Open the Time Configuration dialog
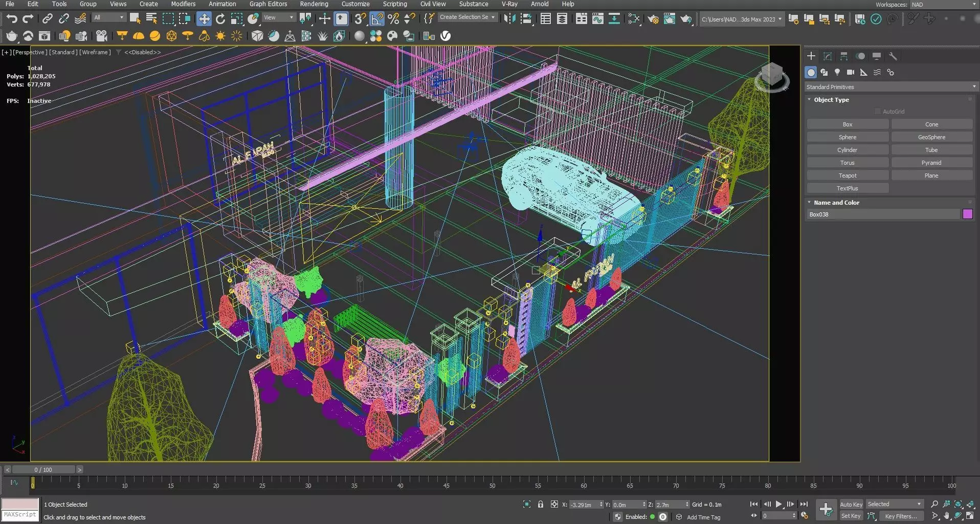This screenshot has height=524, width=980. tap(805, 516)
